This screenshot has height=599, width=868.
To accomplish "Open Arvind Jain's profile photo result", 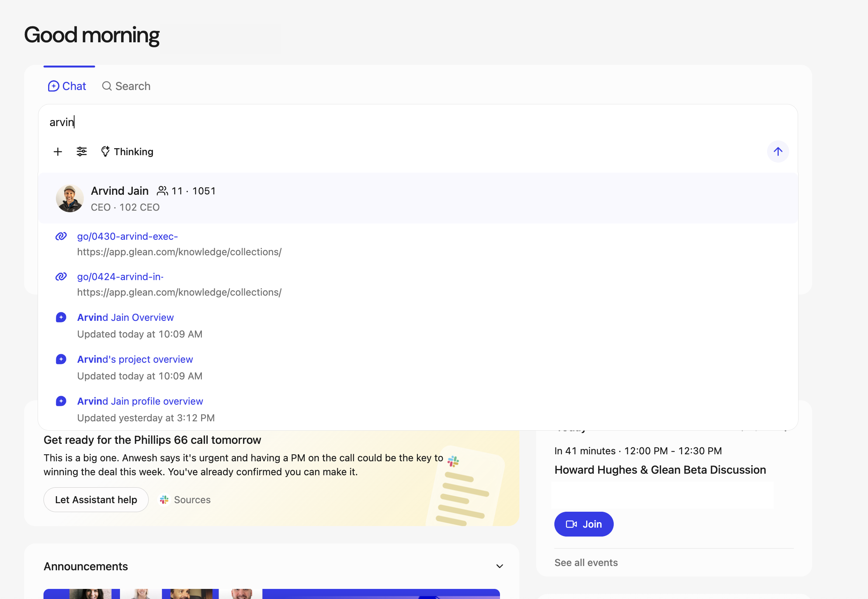I will (70, 198).
